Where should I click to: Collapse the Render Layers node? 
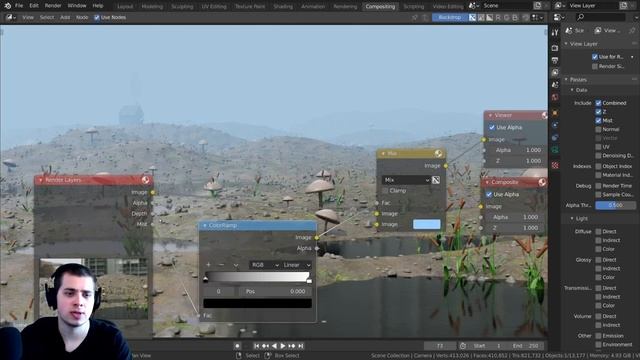tap(40, 180)
